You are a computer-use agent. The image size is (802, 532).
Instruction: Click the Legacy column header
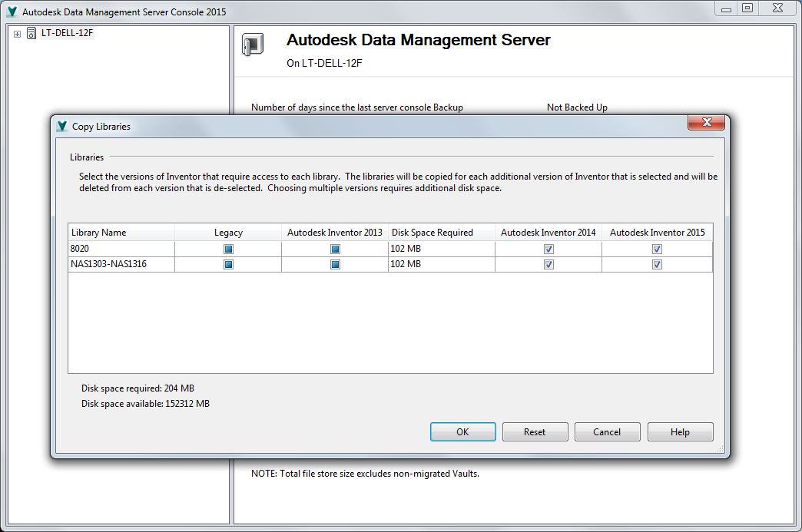tap(228, 233)
